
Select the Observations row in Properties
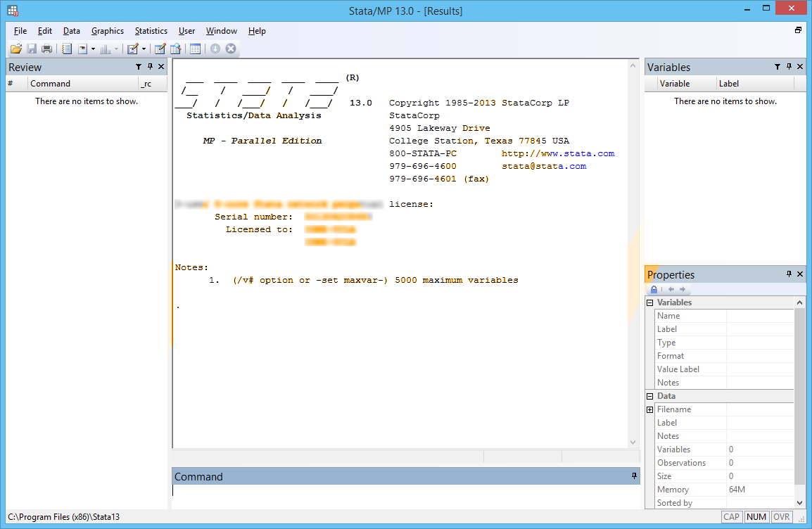pyautogui.click(x=724, y=463)
